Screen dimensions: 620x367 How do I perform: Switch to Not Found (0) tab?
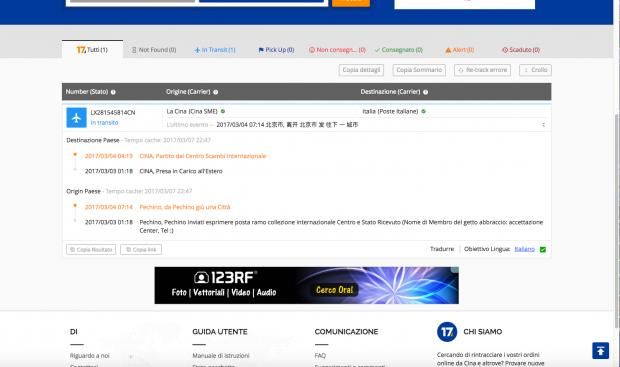click(154, 50)
